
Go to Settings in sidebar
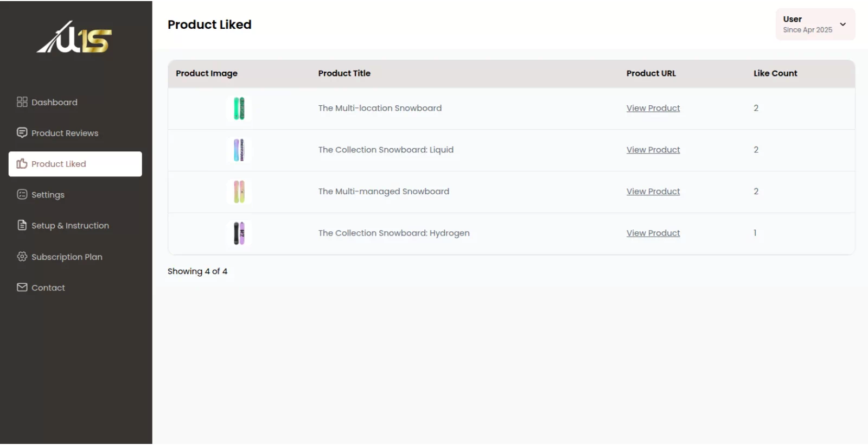75,195
